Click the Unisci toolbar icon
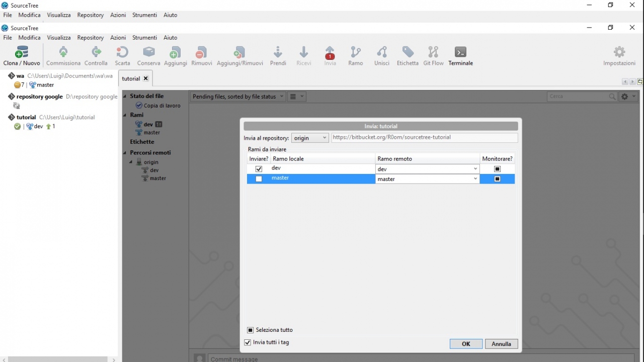The image size is (644, 362). click(x=382, y=52)
